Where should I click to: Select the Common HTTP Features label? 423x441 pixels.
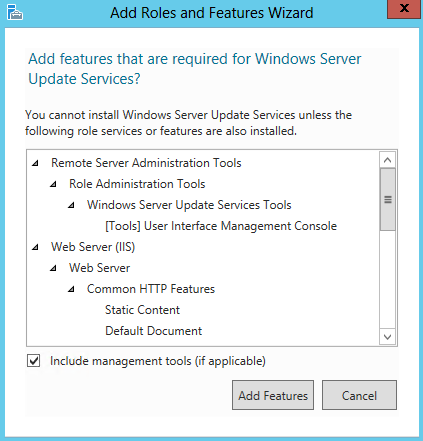coord(151,289)
